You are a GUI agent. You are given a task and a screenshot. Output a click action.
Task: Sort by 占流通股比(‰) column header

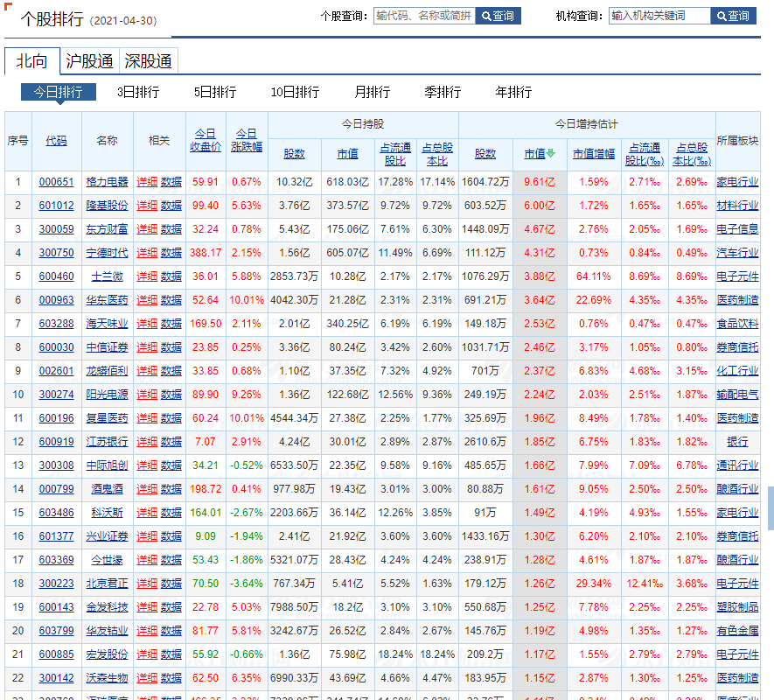(645, 154)
